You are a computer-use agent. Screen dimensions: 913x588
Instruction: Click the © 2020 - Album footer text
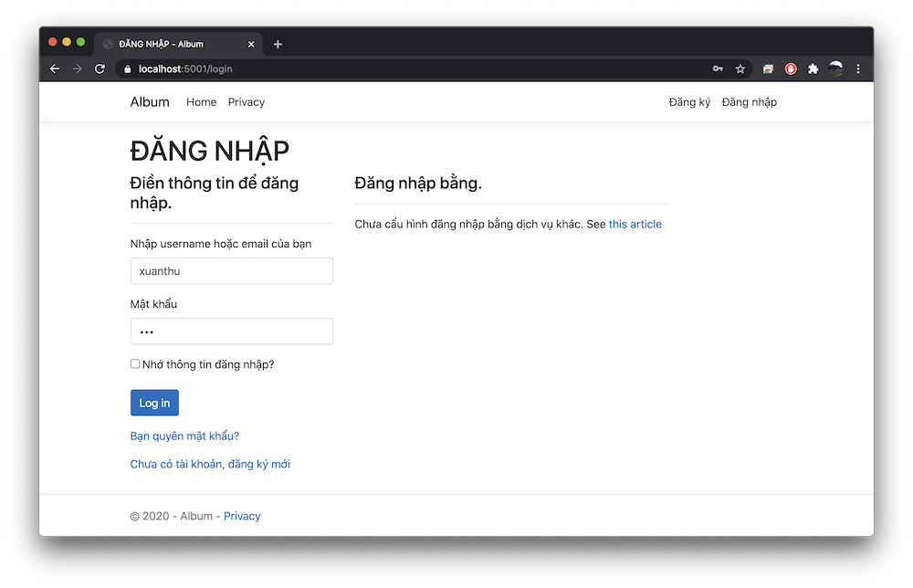click(172, 516)
